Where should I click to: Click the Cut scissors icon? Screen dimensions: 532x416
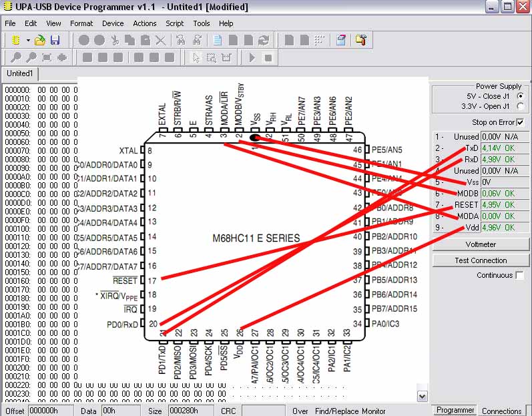pyautogui.click(x=115, y=40)
